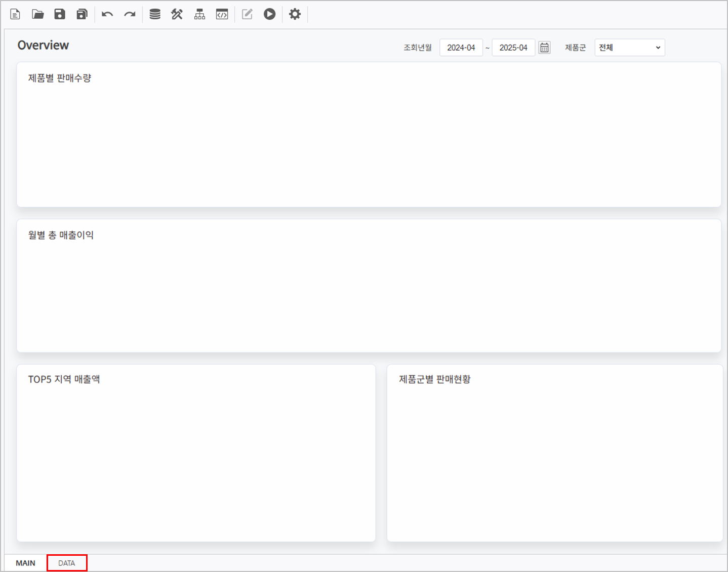The height and width of the screenshot is (572, 728).
Task: Create a new document from the toolbar
Action: (15, 14)
